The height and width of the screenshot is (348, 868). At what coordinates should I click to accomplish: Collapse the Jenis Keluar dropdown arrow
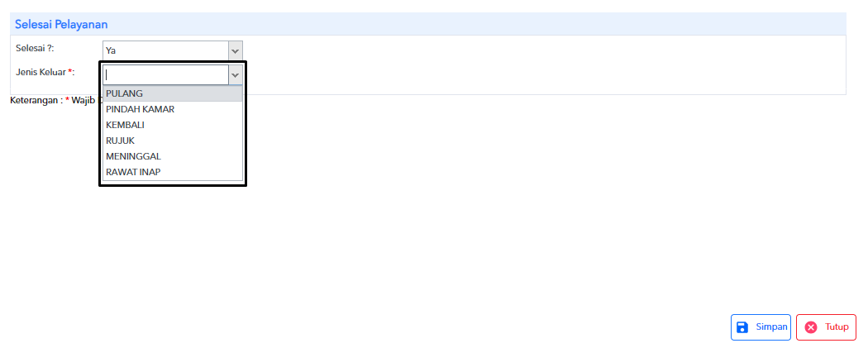coord(236,74)
